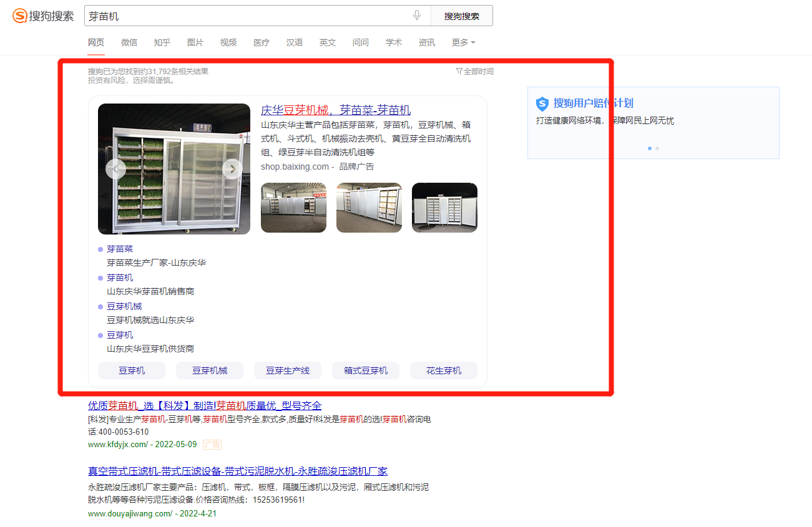Image resolution: width=812 pixels, height=527 pixels.
Task: Select the second banner pagination dot
Action: [x=657, y=148]
